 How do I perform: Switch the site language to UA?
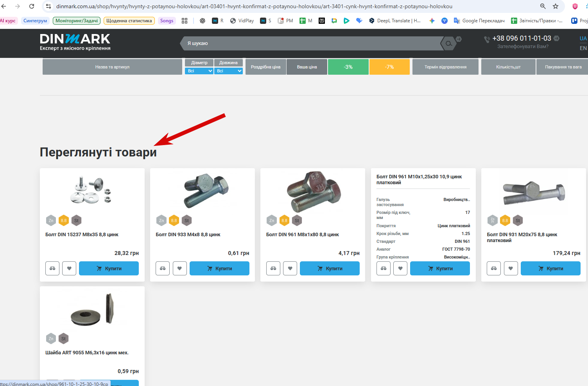tap(583, 38)
